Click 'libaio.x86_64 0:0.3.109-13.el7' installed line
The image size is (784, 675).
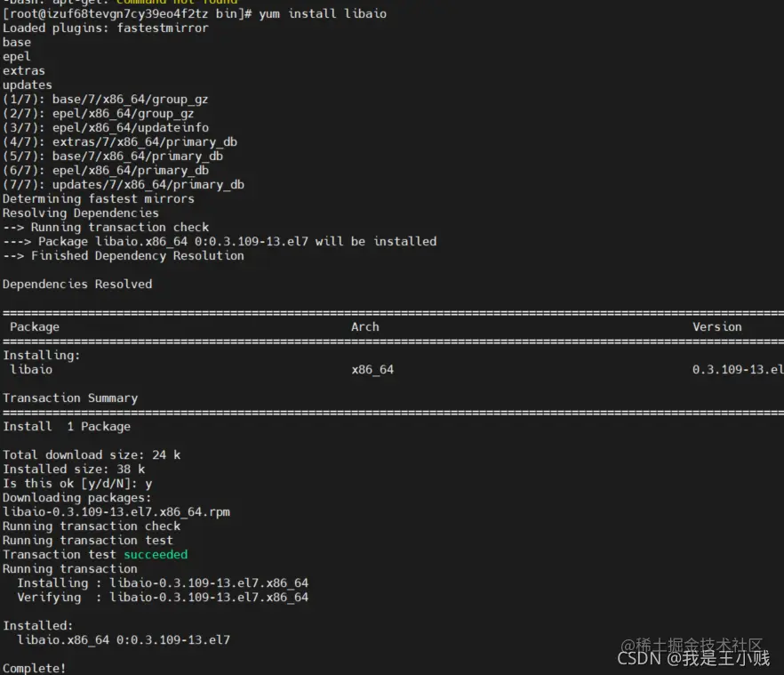tap(124, 640)
